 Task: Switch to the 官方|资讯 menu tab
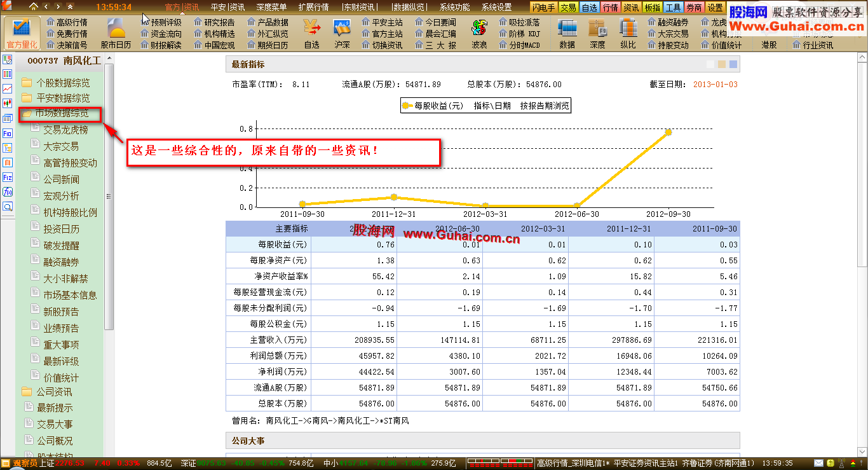(x=182, y=8)
